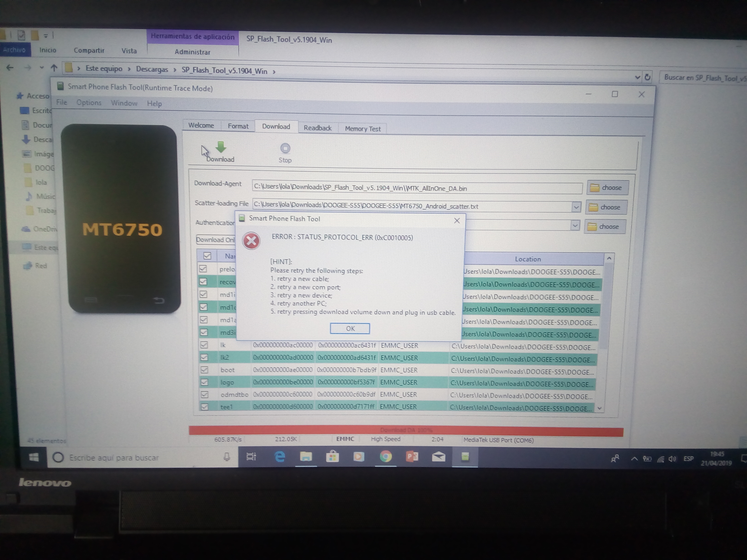
Task: Expand the Authentication File dropdown arrow
Action: point(575,226)
